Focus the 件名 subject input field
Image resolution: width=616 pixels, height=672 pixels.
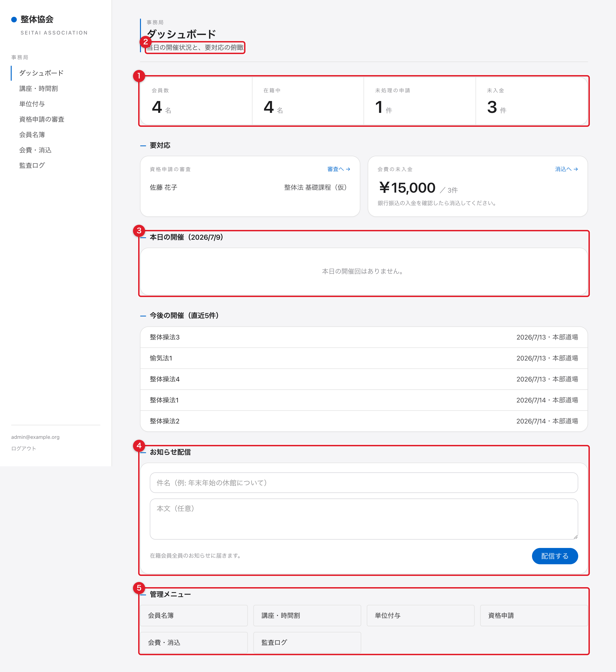[364, 482]
